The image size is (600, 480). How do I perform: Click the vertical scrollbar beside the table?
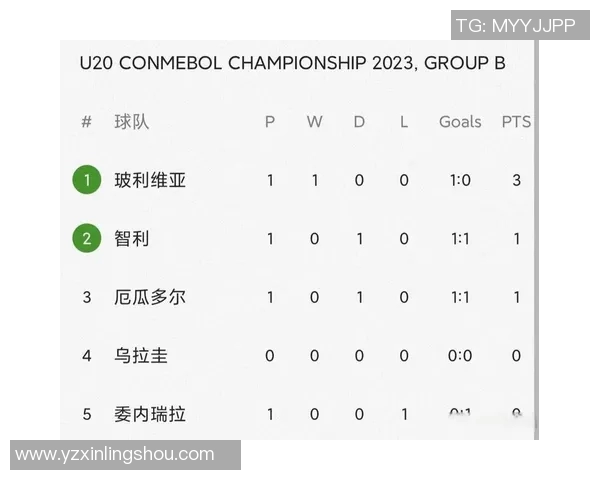537,240
